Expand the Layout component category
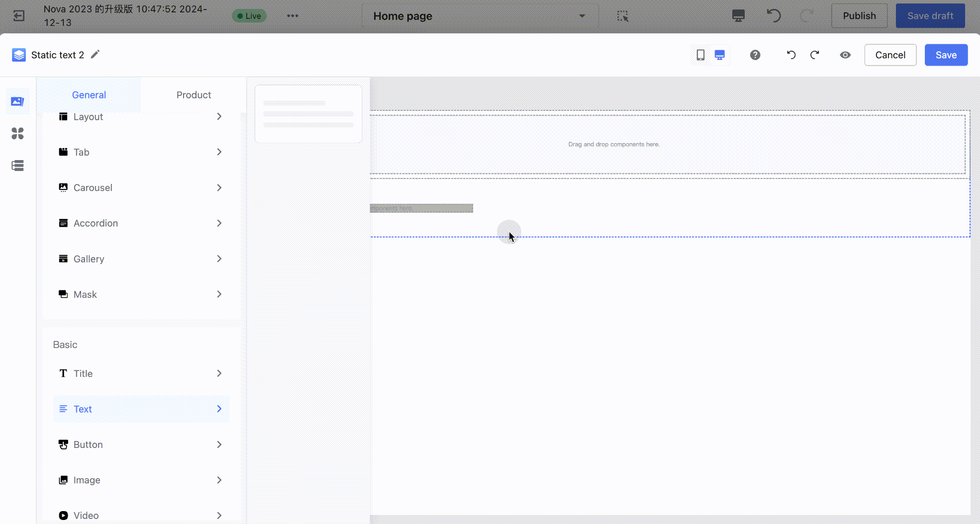This screenshot has width=980, height=524. point(141,117)
